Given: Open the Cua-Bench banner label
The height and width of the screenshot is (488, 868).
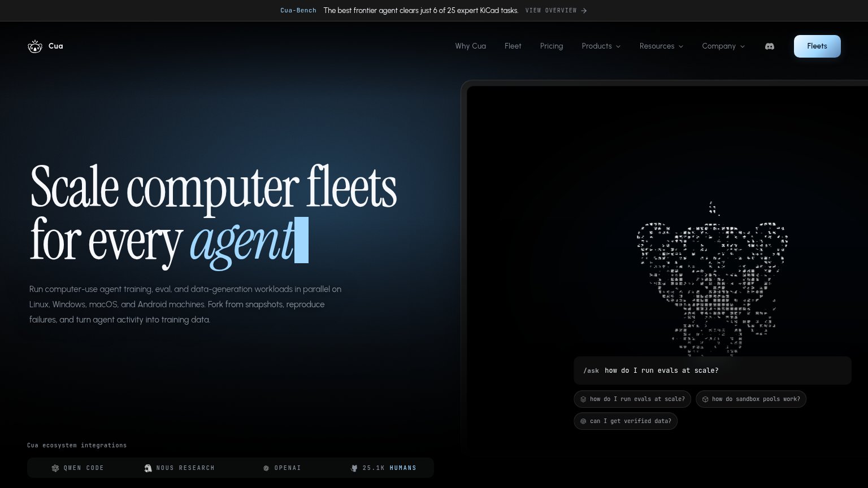Looking at the screenshot, I should [298, 11].
